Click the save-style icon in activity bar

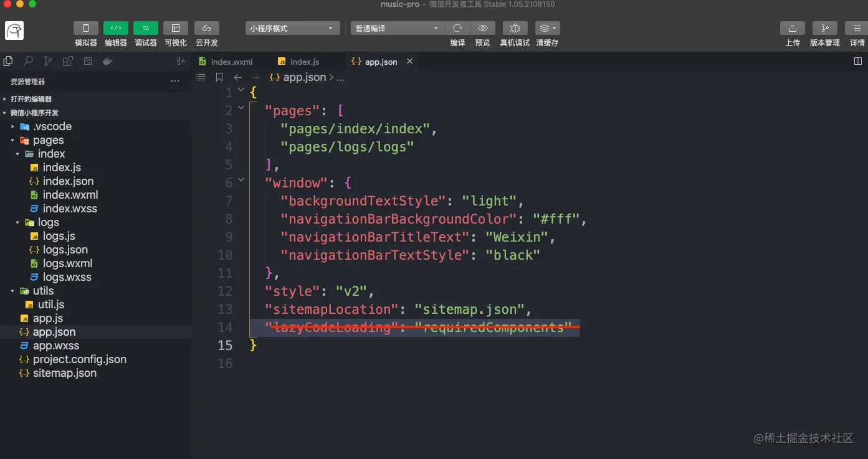(88, 61)
